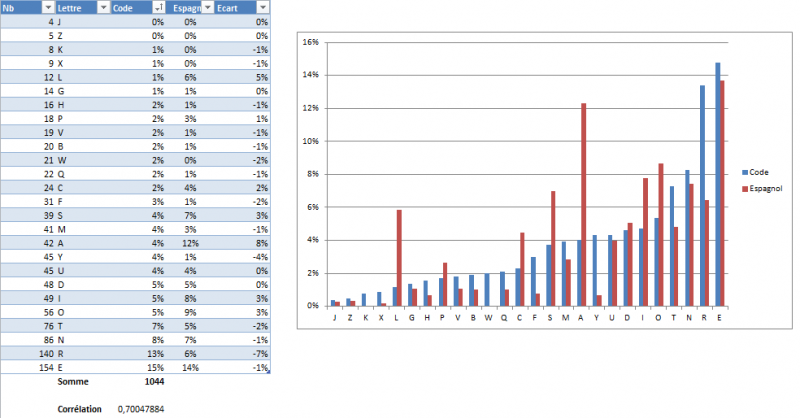Click the 16% label on vertical axis
The width and height of the screenshot is (800, 418).
(310, 43)
